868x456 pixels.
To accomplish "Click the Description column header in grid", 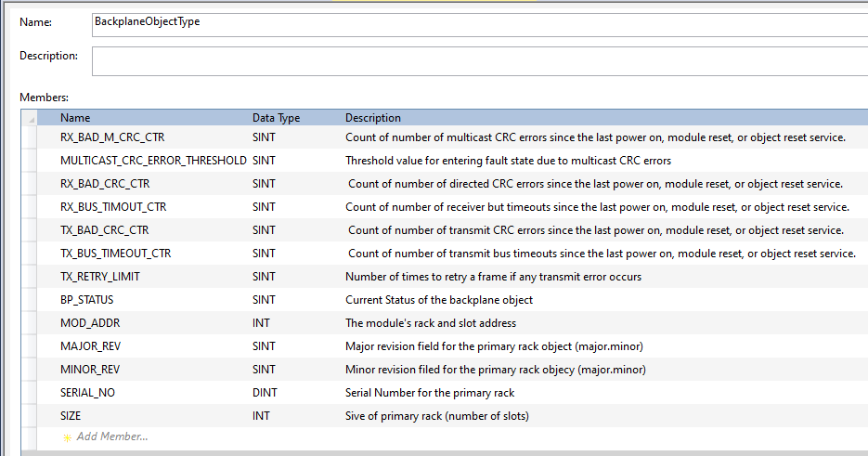I will [373, 118].
